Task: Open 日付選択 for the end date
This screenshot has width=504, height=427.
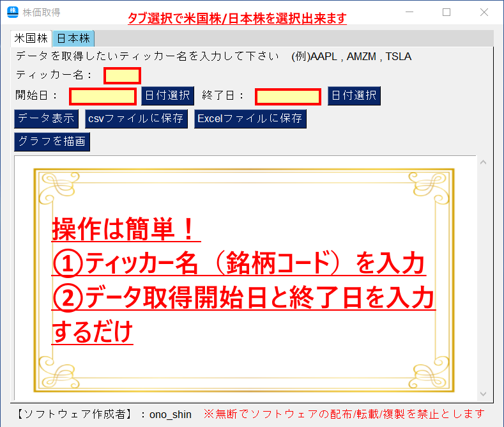Action: coord(354,95)
